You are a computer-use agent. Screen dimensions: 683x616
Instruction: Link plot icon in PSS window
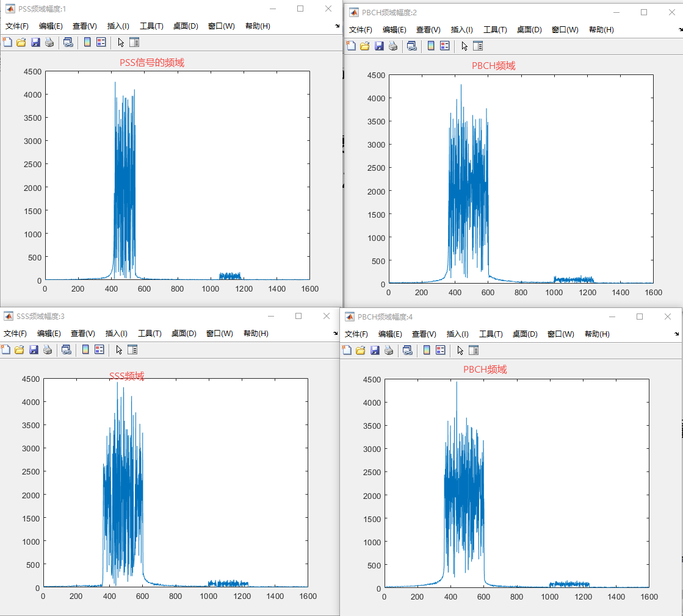[68, 42]
